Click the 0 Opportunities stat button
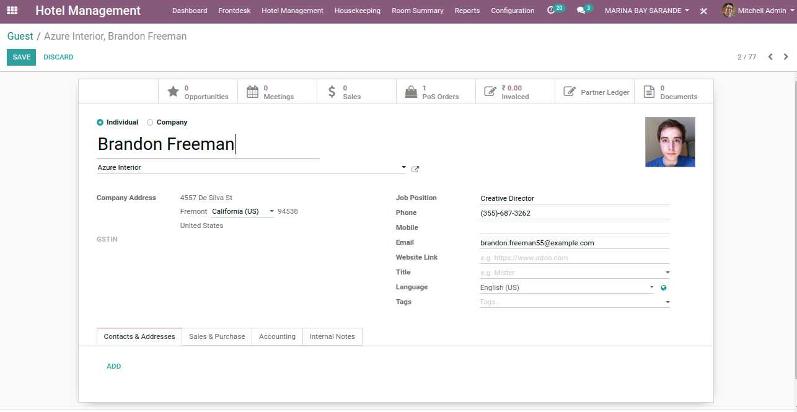This screenshot has height=412, width=797. coord(198,91)
